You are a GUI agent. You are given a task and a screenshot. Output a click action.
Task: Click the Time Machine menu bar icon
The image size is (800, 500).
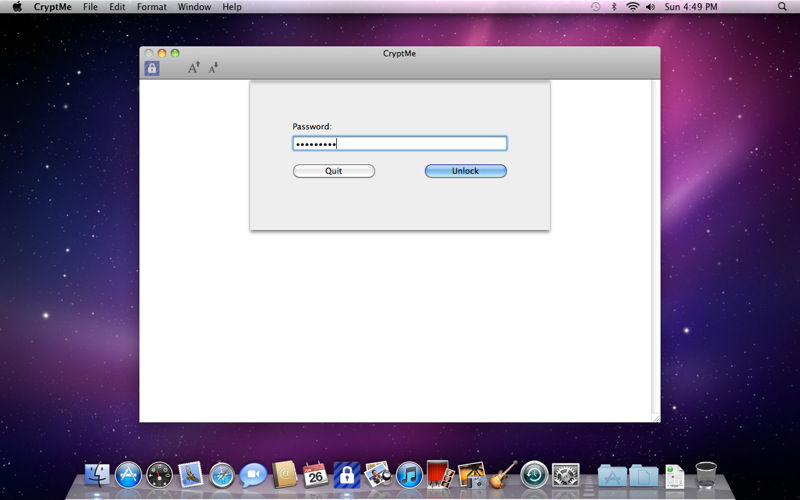click(x=595, y=7)
